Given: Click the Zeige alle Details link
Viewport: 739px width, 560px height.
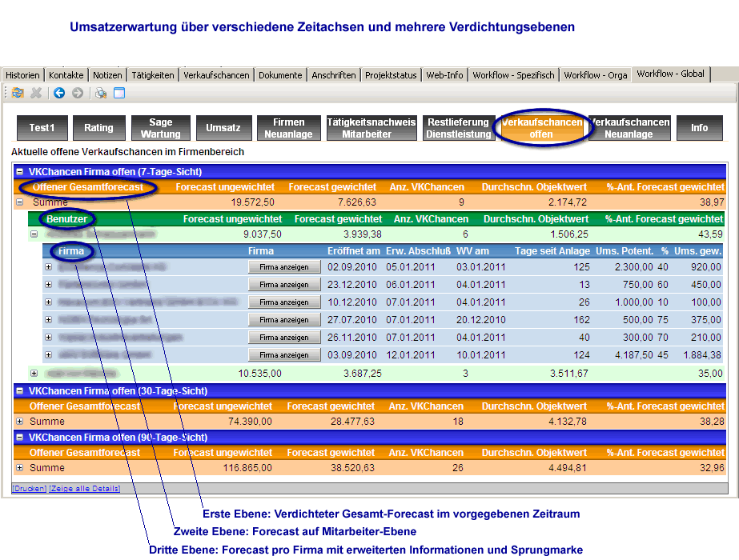Looking at the screenshot, I should (x=85, y=489).
